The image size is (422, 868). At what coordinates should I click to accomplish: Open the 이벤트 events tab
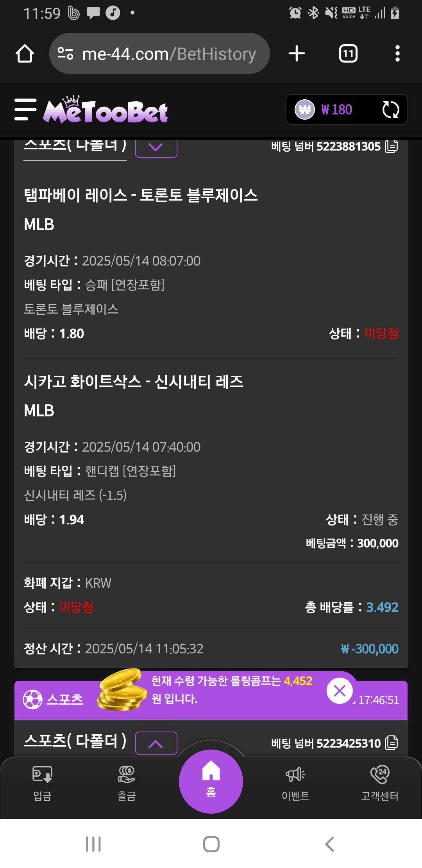[x=295, y=783]
